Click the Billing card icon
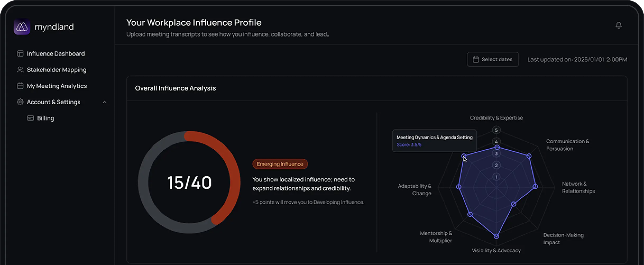Image resolution: width=644 pixels, height=265 pixels. pyautogui.click(x=31, y=118)
